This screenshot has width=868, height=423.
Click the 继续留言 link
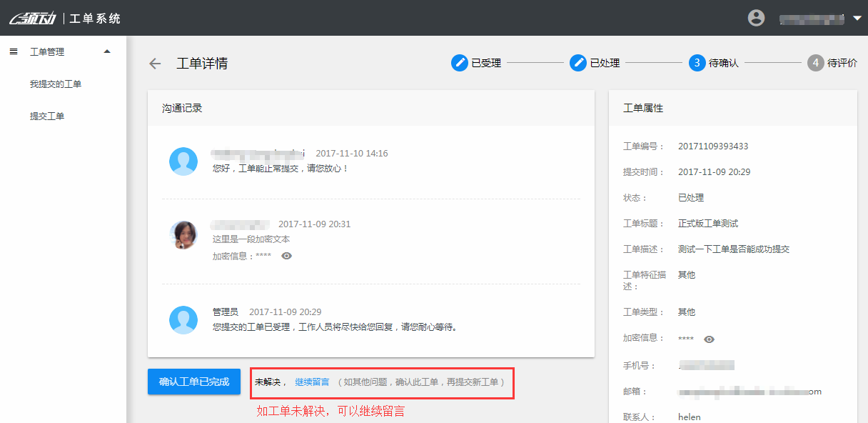point(312,382)
